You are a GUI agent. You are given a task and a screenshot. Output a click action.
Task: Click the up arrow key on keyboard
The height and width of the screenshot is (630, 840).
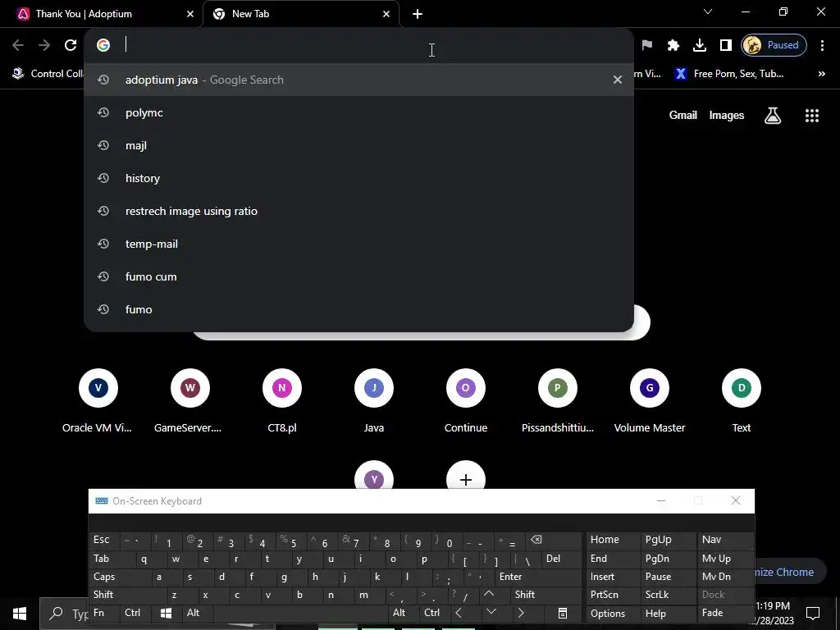pyautogui.click(x=489, y=595)
